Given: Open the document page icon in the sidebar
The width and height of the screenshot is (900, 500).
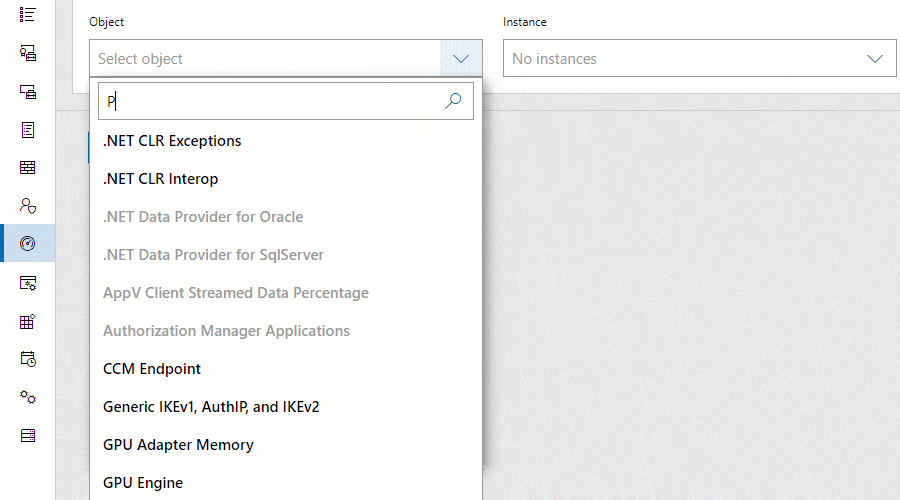Looking at the screenshot, I should [28, 130].
